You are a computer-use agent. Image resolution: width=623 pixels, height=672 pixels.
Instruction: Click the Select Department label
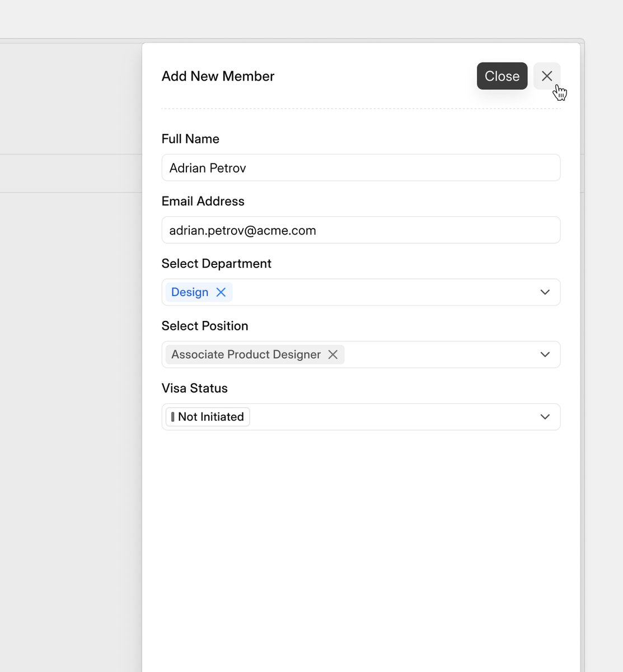(217, 264)
